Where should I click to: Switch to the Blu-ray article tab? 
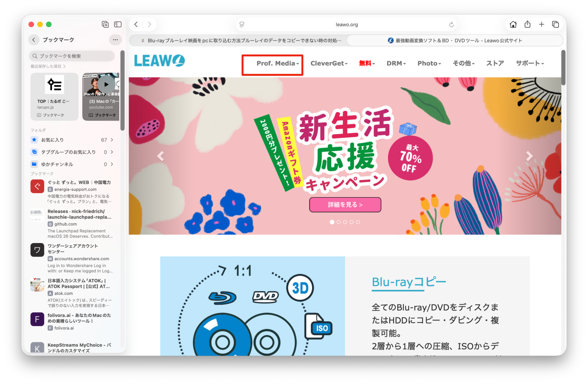point(239,40)
